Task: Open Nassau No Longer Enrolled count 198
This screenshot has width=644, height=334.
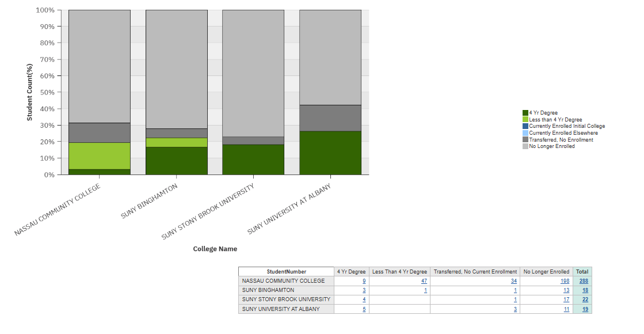Action: [565, 281]
